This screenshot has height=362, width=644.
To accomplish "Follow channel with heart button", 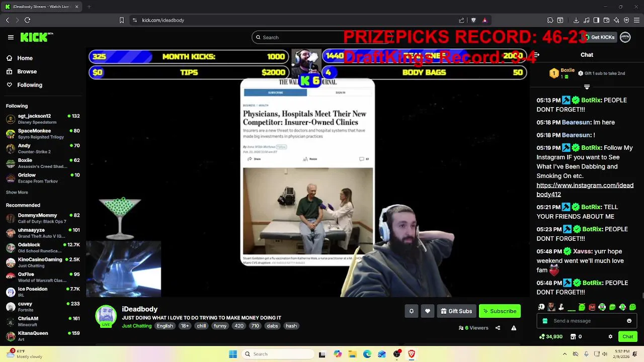I will click(x=428, y=311).
